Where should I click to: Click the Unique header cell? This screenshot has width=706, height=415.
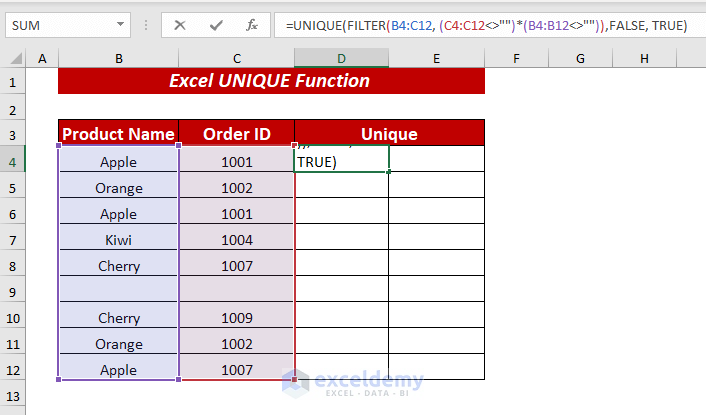[x=389, y=134]
